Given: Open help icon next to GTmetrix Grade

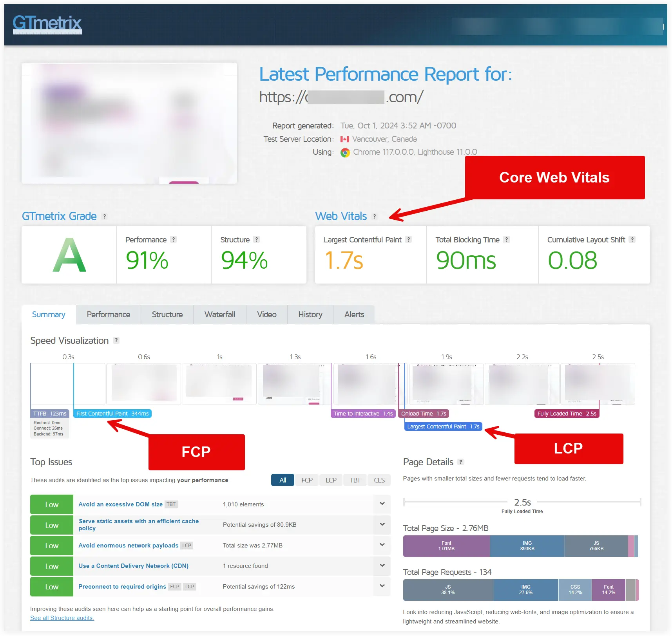Looking at the screenshot, I should [104, 216].
